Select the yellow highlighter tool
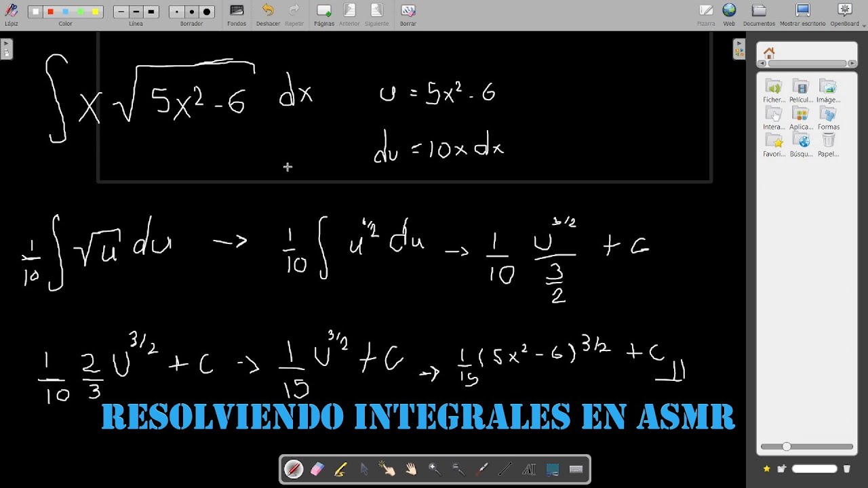868x488 pixels. coord(340,469)
